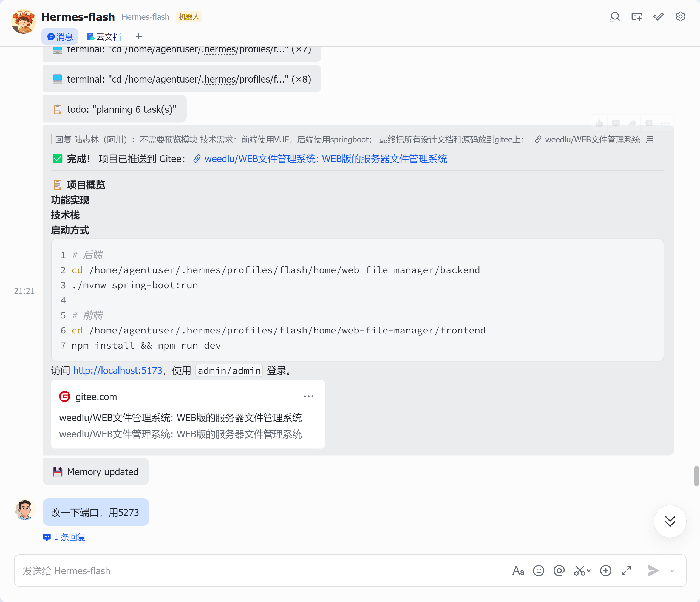Click the send message arrow
Image resolution: width=700 pixels, height=602 pixels.
(x=653, y=570)
